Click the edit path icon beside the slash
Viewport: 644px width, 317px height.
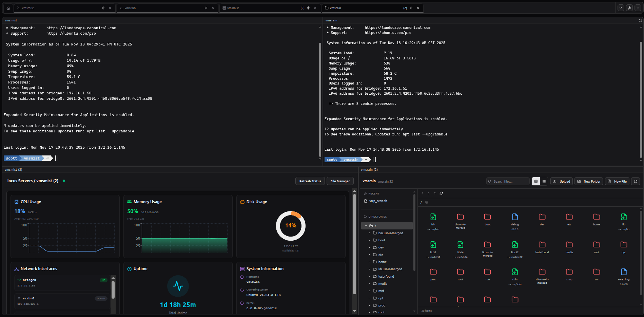(427, 202)
